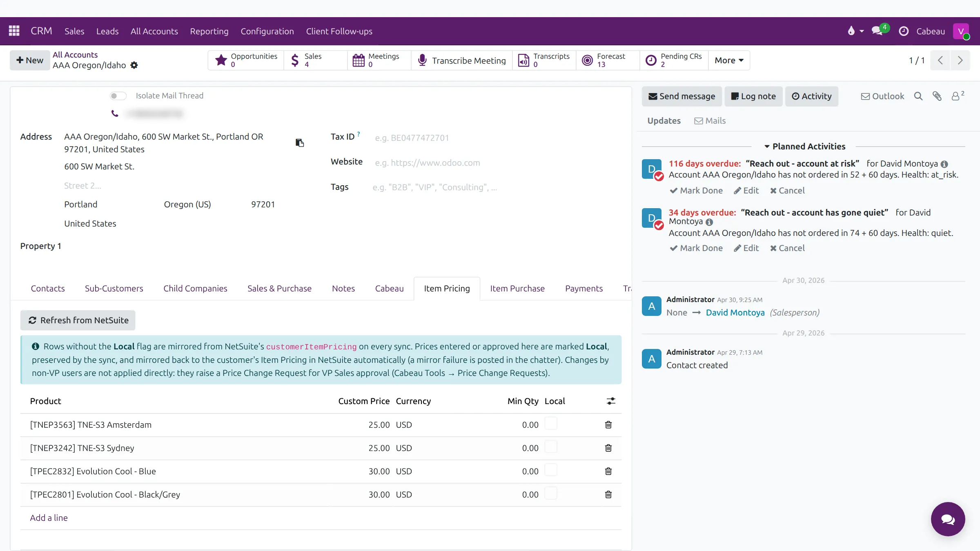980x551 pixels.
Task: Check Local box for TNE-S3 Sydney
Action: click(551, 447)
